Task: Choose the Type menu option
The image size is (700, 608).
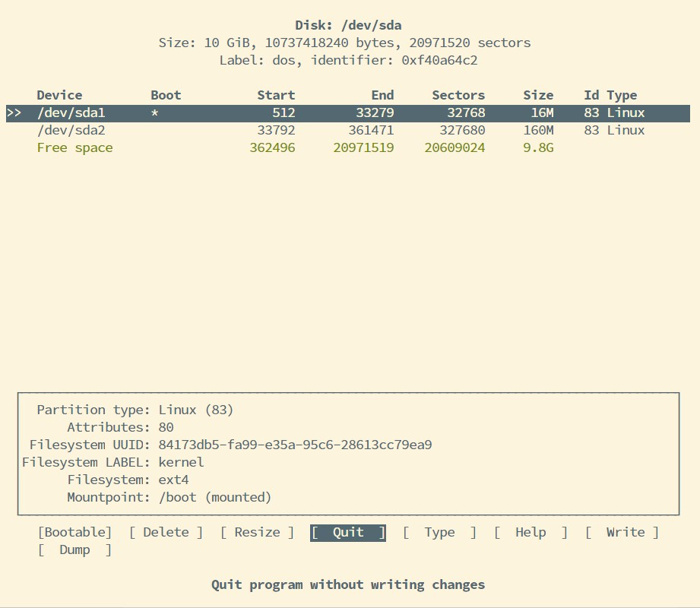Action: 440,533
